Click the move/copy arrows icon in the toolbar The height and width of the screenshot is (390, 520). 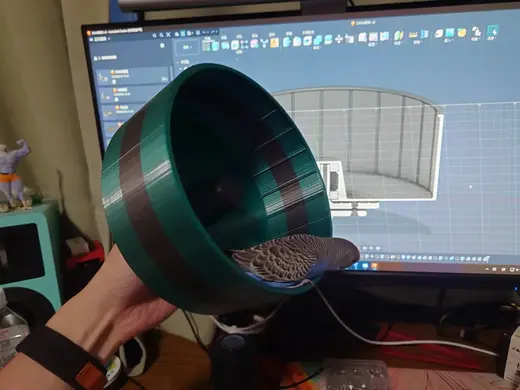tap(339, 39)
